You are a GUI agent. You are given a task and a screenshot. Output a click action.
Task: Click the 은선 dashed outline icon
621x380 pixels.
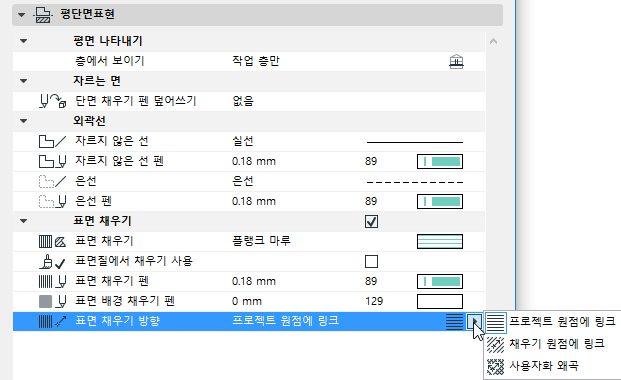pos(52,181)
